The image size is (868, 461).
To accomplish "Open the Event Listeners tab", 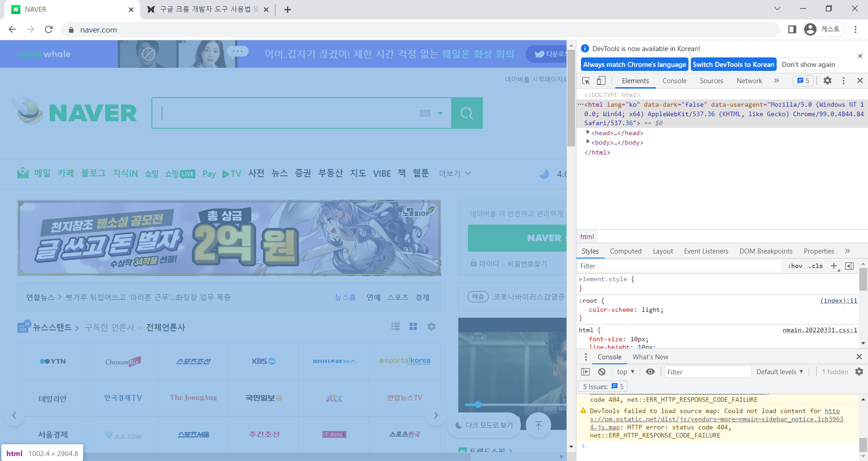I will [x=706, y=251].
